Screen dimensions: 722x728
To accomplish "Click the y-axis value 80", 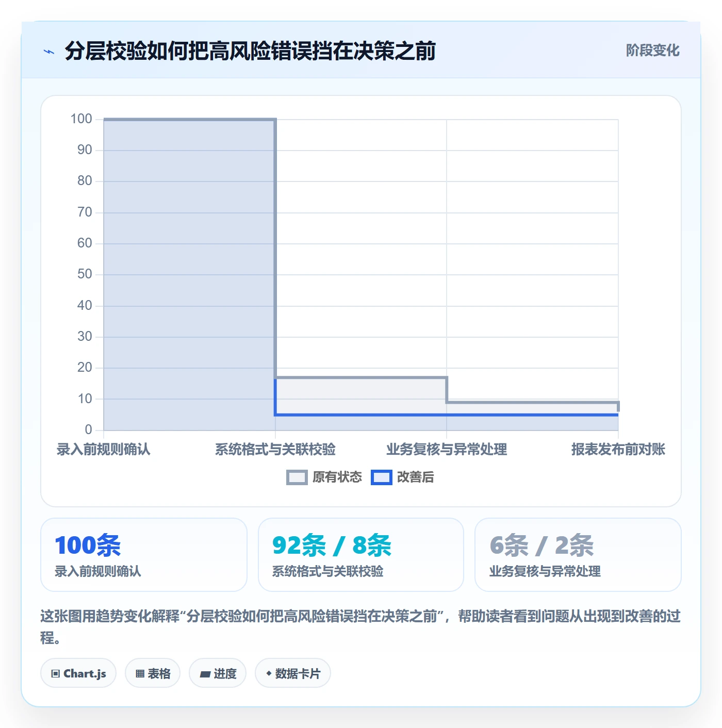I will 85,181.
